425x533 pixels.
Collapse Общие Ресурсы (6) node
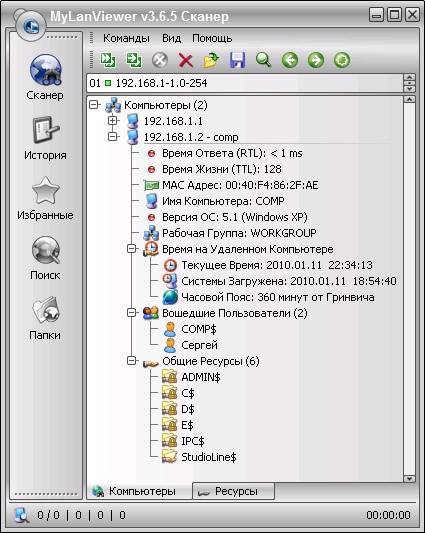click(132, 361)
